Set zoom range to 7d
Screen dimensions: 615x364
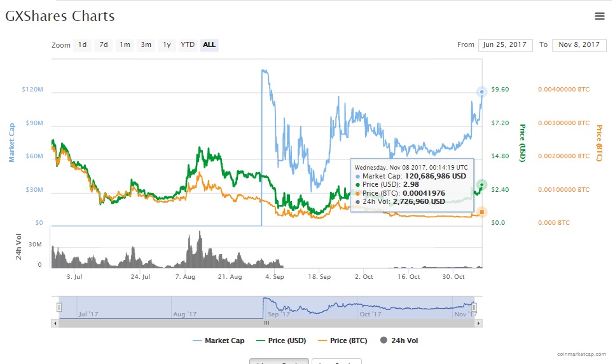pos(104,44)
